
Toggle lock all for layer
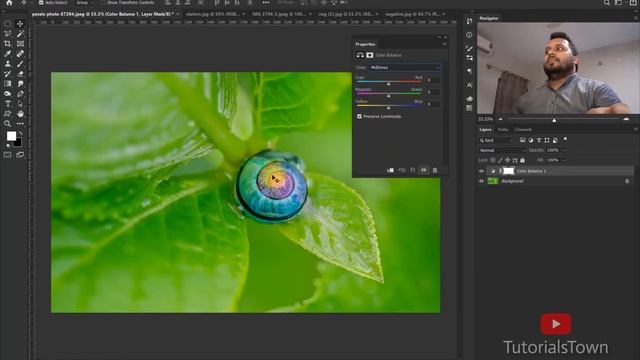click(x=522, y=160)
